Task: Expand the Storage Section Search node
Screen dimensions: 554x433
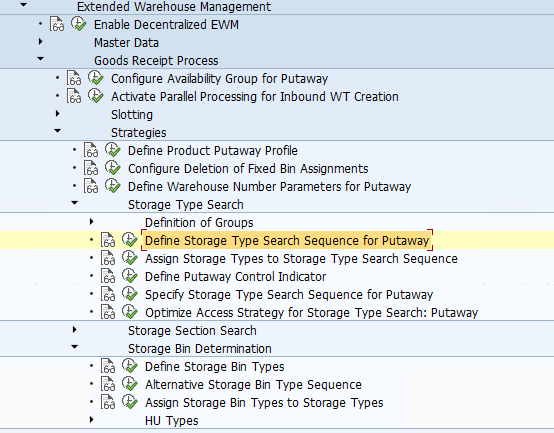Action: pyautogui.click(x=75, y=330)
